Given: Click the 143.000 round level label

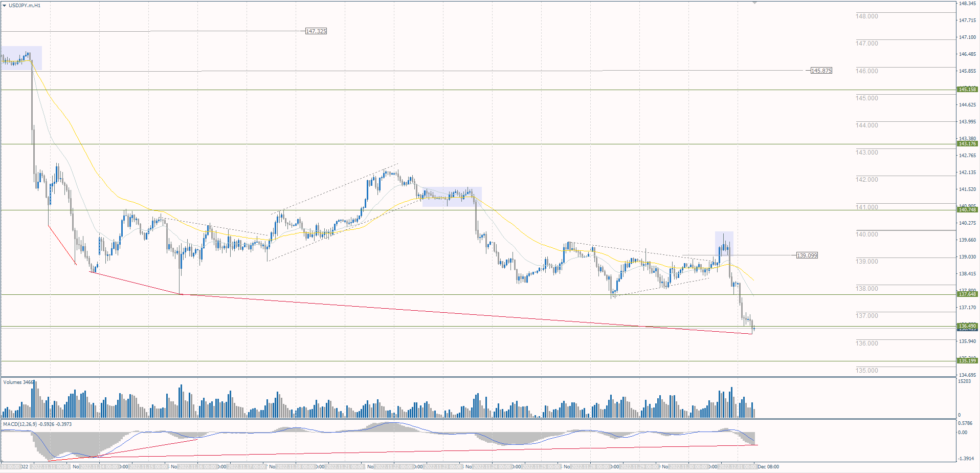Looking at the screenshot, I should click(866, 153).
